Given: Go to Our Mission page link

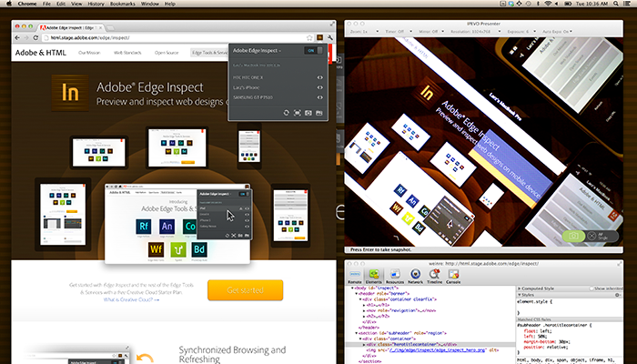Looking at the screenshot, I should [x=89, y=53].
